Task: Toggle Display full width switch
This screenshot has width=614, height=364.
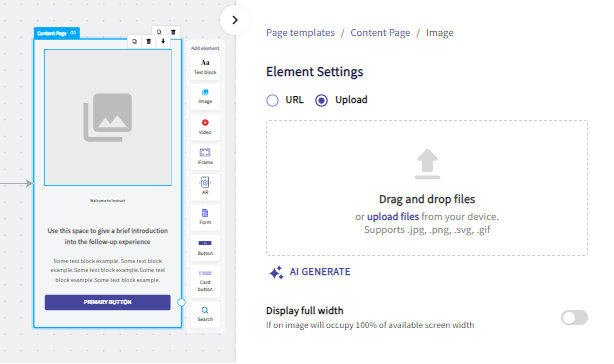Action: coord(574,317)
